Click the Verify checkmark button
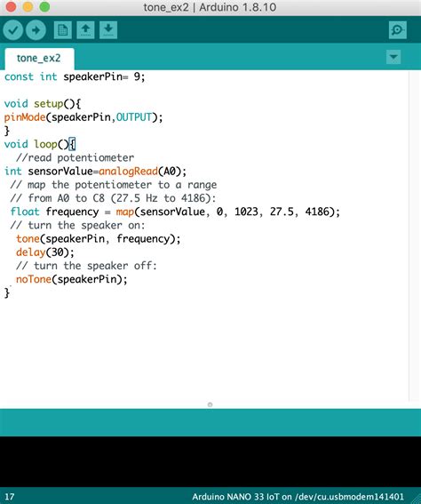The height and width of the screenshot is (504, 421). point(13,30)
